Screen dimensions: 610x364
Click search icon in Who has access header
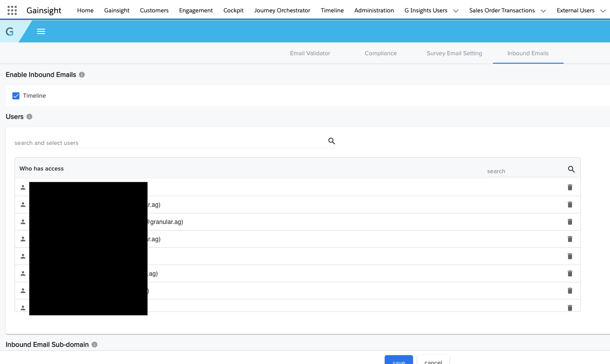(571, 169)
